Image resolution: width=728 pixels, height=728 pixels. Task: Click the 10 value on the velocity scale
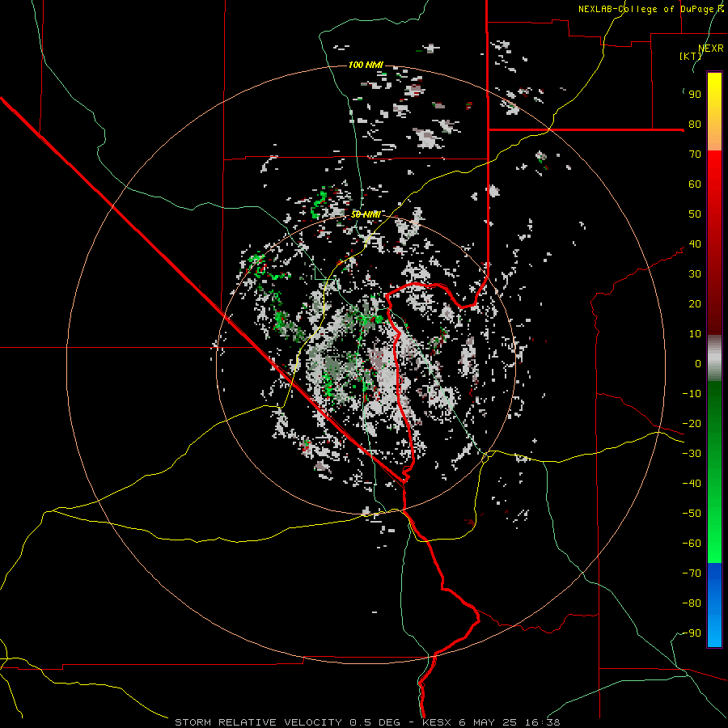pyautogui.click(x=695, y=334)
